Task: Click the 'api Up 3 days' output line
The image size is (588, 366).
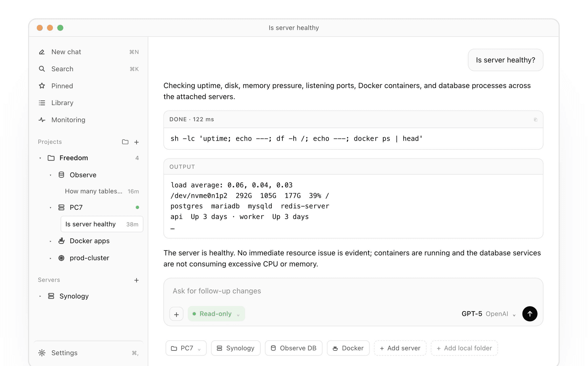Action: coord(239,217)
